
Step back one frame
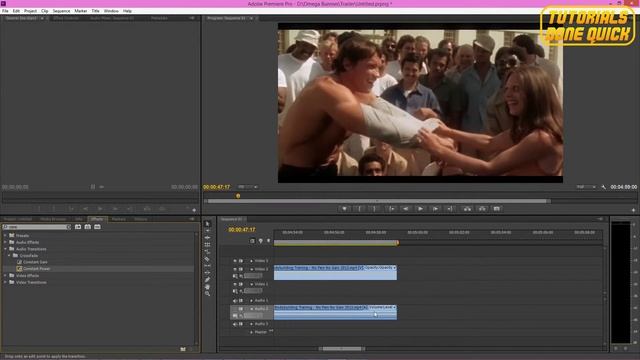(x=406, y=209)
